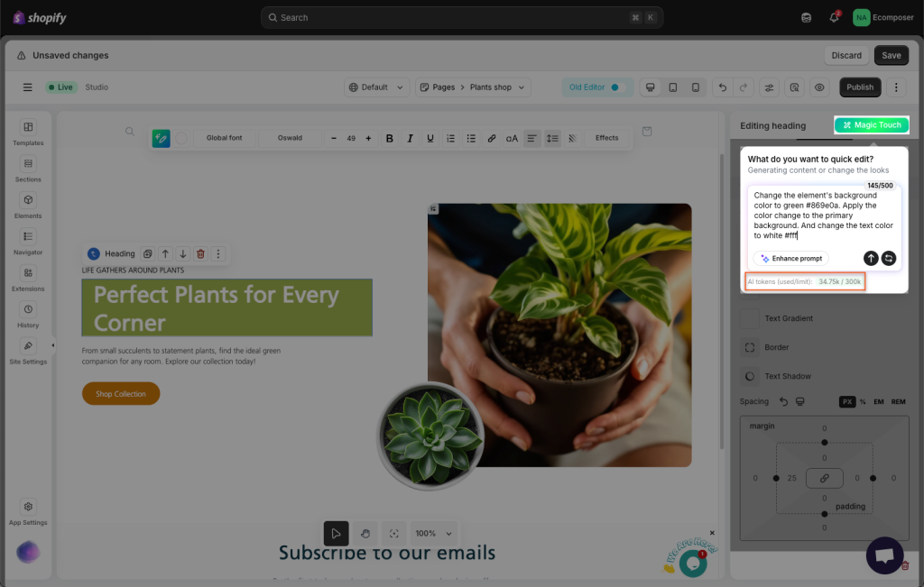Insert bulleted list in text toolbar

tap(471, 138)
